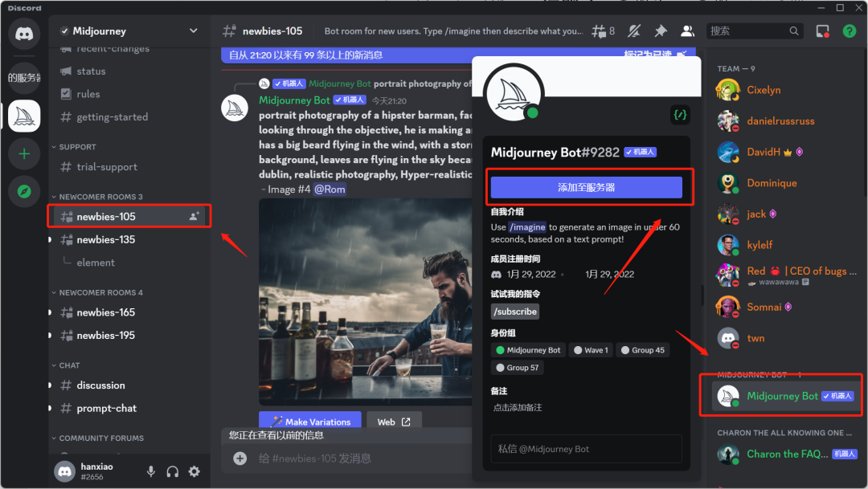The width and height of the screenshot is (868, 489).
Task: Open Discord home direct messages icon
Action: pos(24,34)
